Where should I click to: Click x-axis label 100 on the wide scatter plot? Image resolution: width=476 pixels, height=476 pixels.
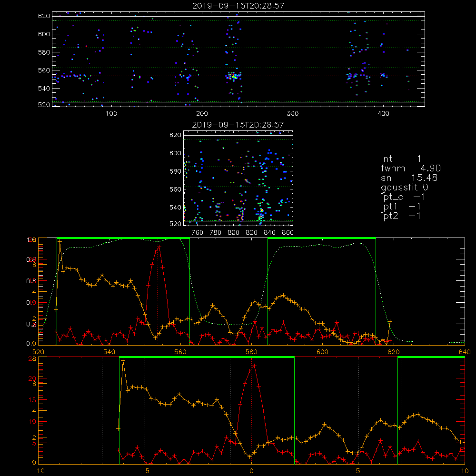tap(111, 113)
